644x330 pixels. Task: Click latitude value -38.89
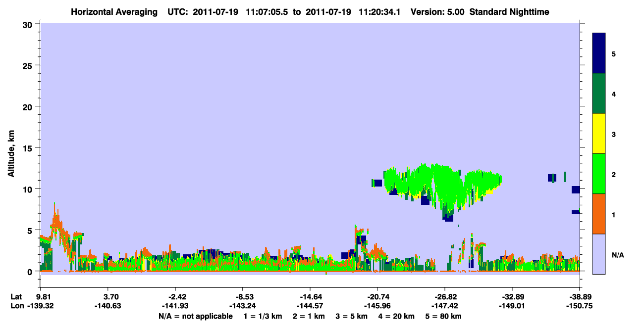point(580,297)
